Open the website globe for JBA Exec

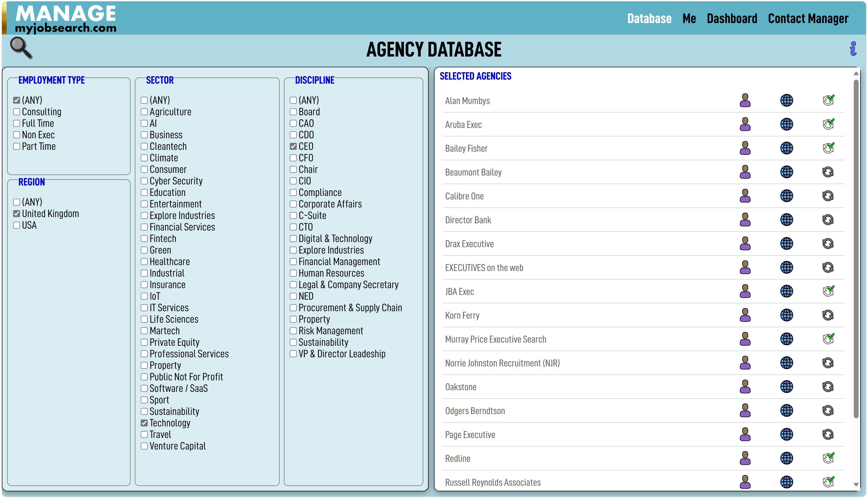(786, 291)
